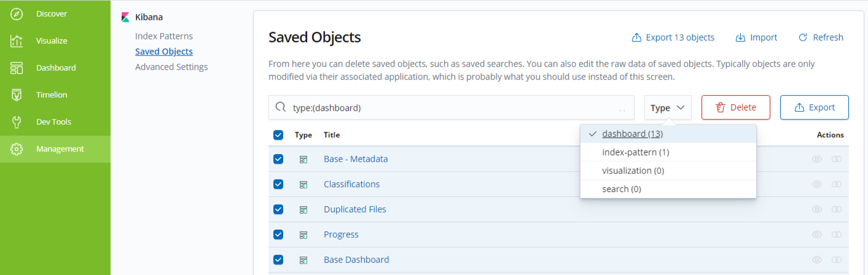Click the relationships icon for Classifications
This screenshot has height=275, width=868.
pyautogui.click(x=836, y=184)
